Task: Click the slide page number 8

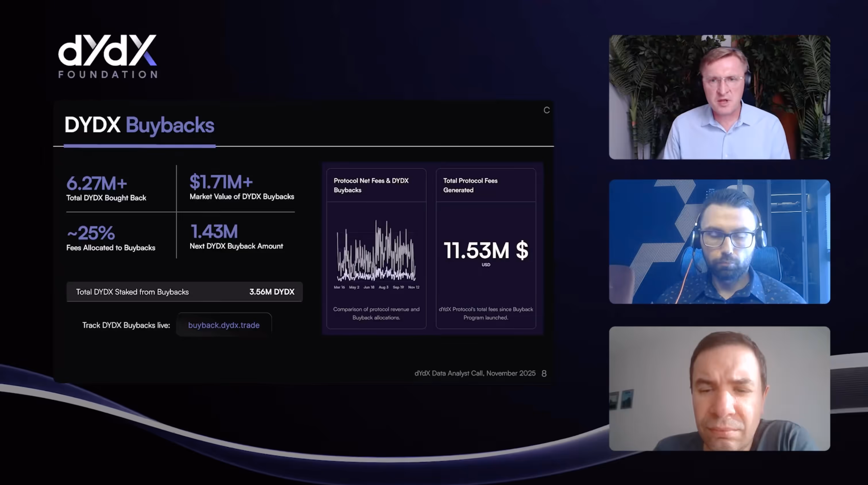Action: 544,373
